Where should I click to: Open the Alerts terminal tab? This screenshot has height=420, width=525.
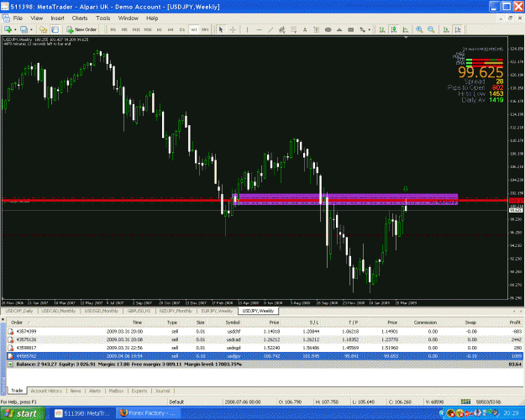pyautogui.click(x=95, y=391)
